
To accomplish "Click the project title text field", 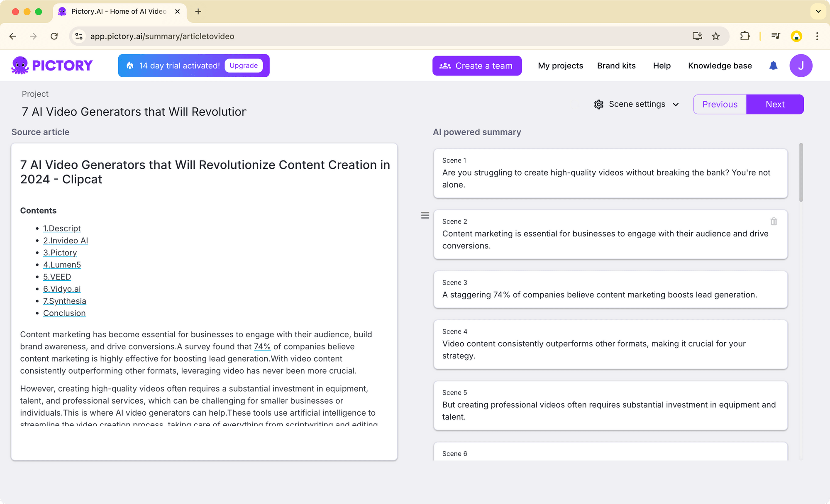I will (134, 112).
